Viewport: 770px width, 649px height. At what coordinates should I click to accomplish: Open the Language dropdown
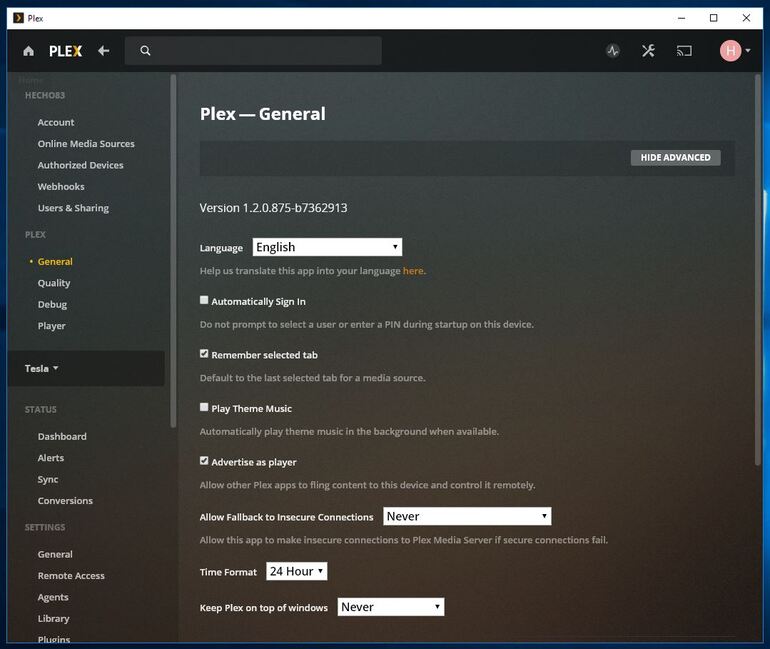tap(327, 247)
